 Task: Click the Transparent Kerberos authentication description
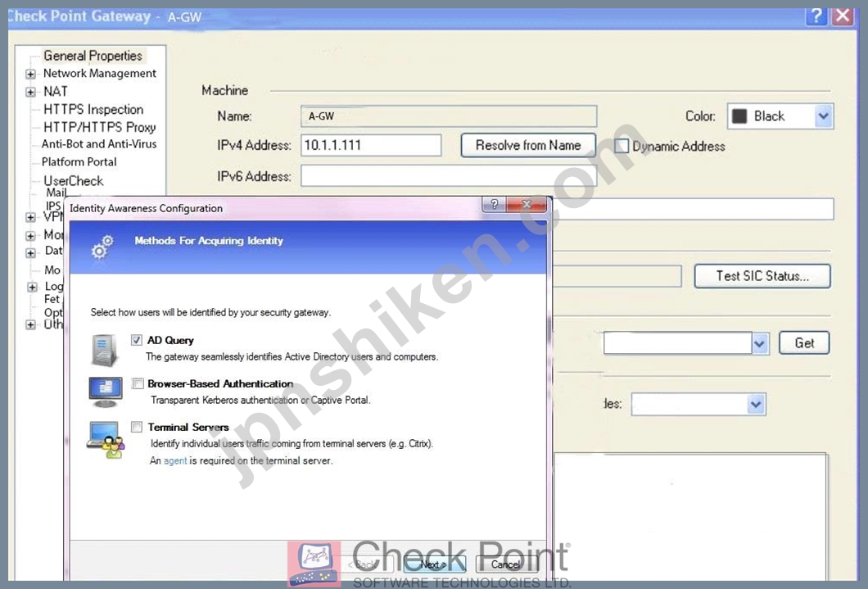pos(260,400)
